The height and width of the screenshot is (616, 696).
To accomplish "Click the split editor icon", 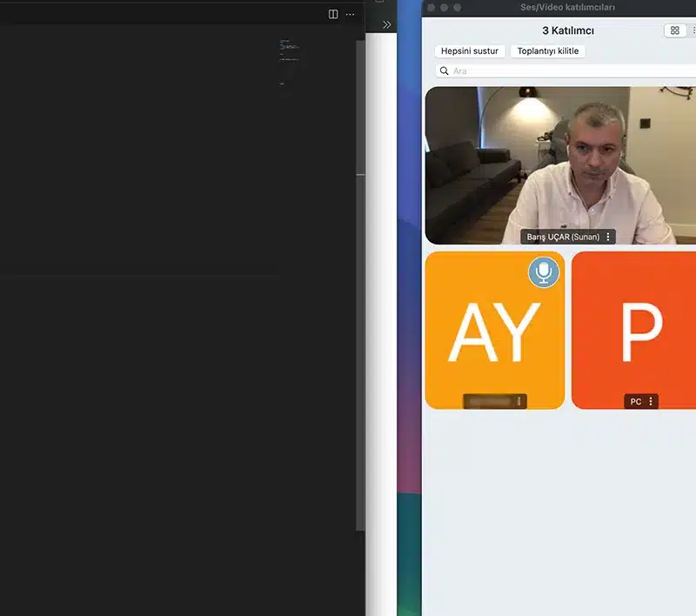I will point(333,14).
